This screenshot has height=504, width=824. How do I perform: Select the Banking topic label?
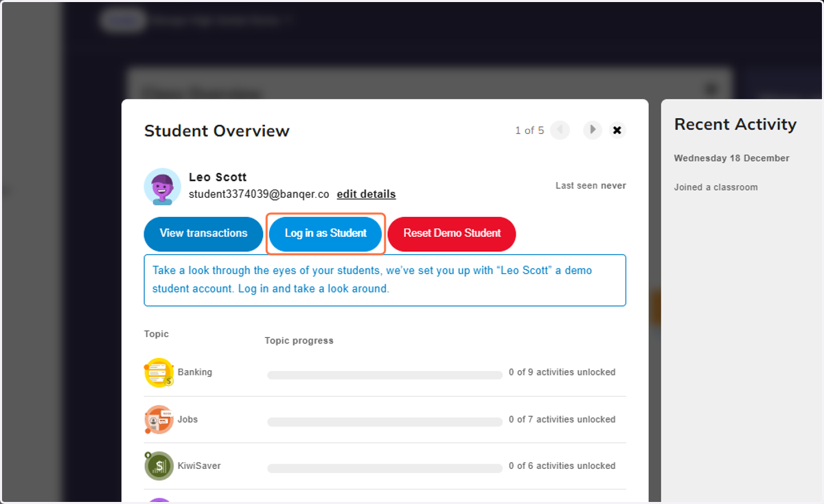(195, 372)
